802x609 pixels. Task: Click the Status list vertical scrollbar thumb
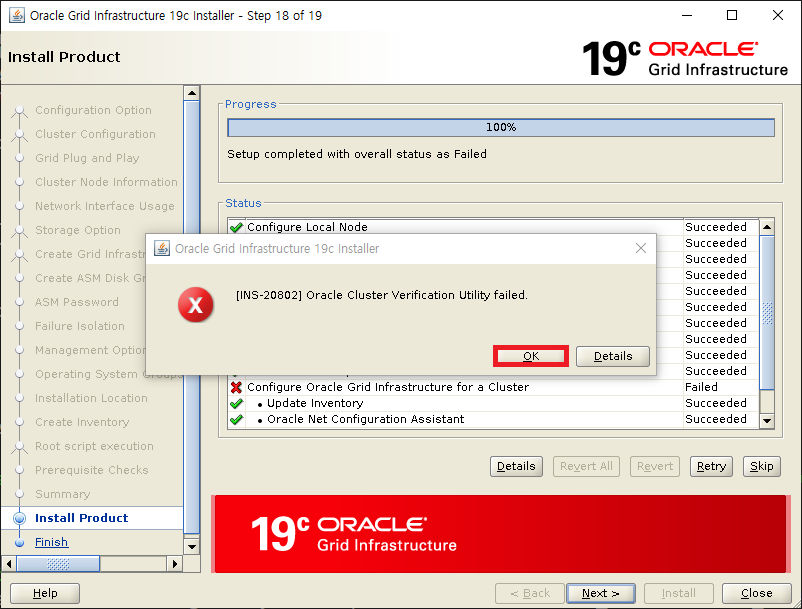[767, 312]
